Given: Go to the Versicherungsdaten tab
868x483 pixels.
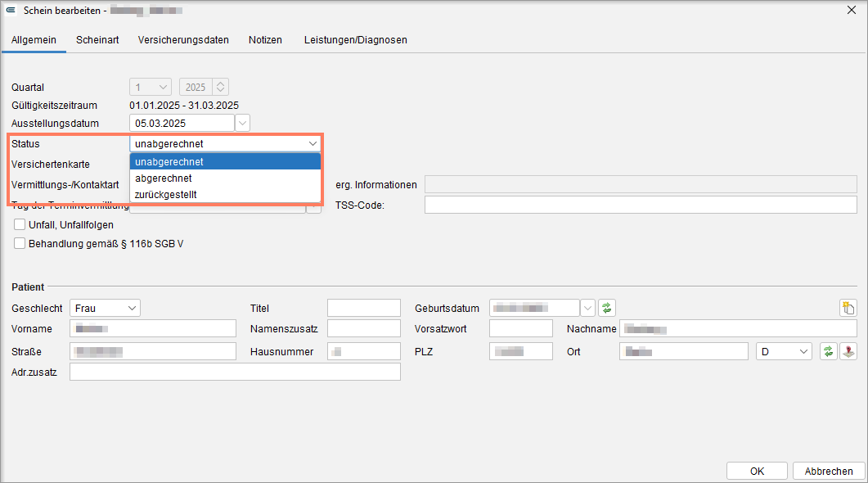Looking at the screenshot, I should [183, 40].
